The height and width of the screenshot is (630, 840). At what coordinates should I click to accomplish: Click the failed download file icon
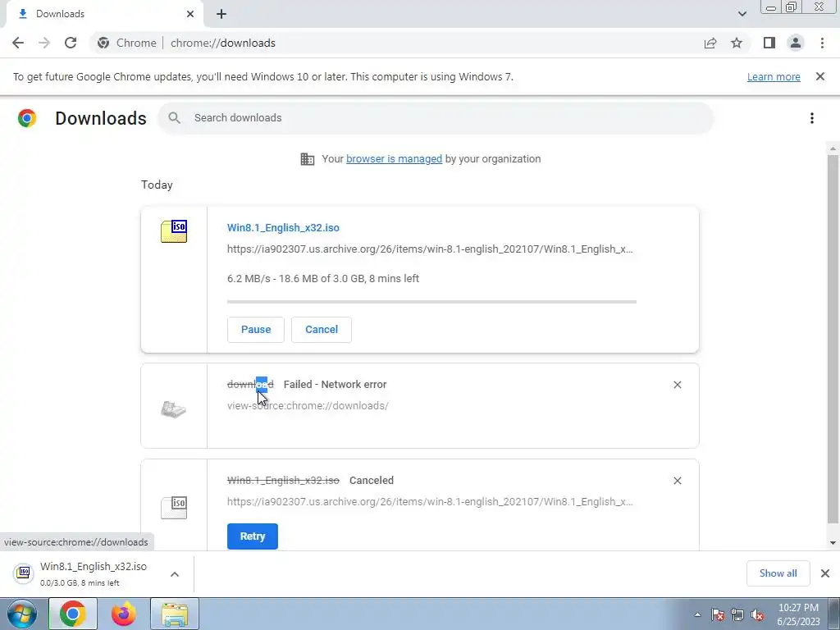click(x=174, y=410)
